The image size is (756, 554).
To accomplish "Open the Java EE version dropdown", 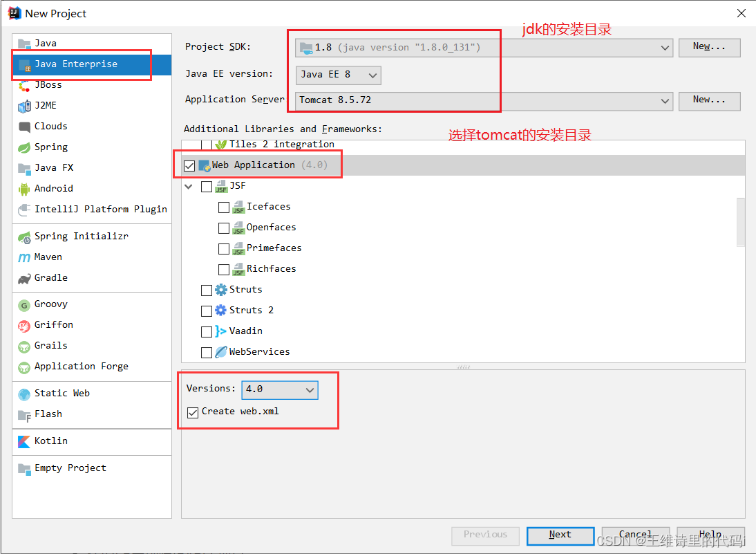I will click(x=338, y=75).
